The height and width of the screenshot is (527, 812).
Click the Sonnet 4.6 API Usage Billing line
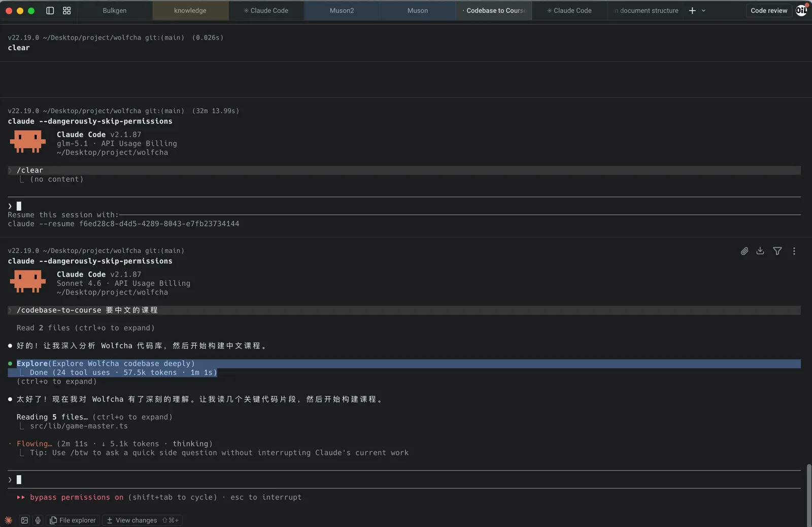123,283
